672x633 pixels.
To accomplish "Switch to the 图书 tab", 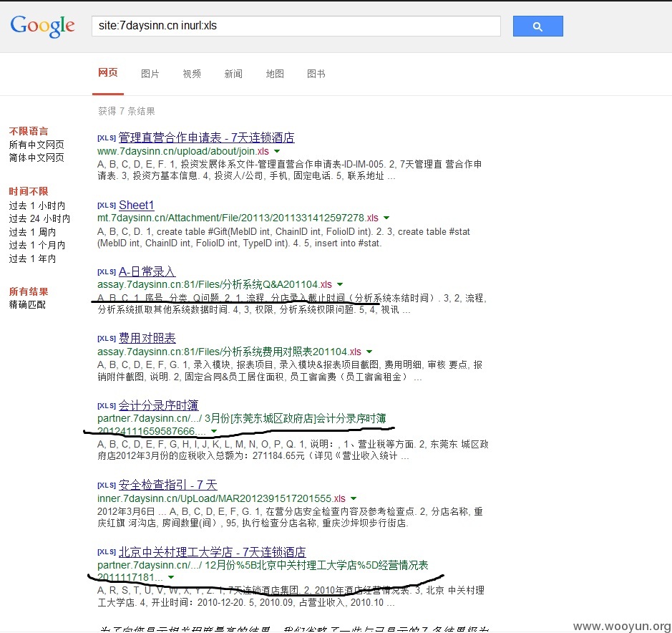I will [x=316, y=74].
